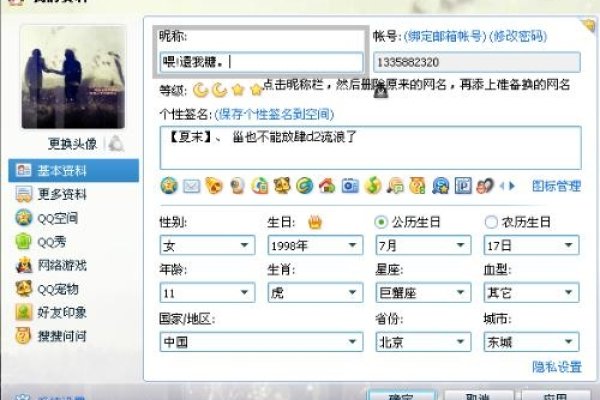
Task: Click the pet bear icon in icon row
Action: [x=282, y=186]
